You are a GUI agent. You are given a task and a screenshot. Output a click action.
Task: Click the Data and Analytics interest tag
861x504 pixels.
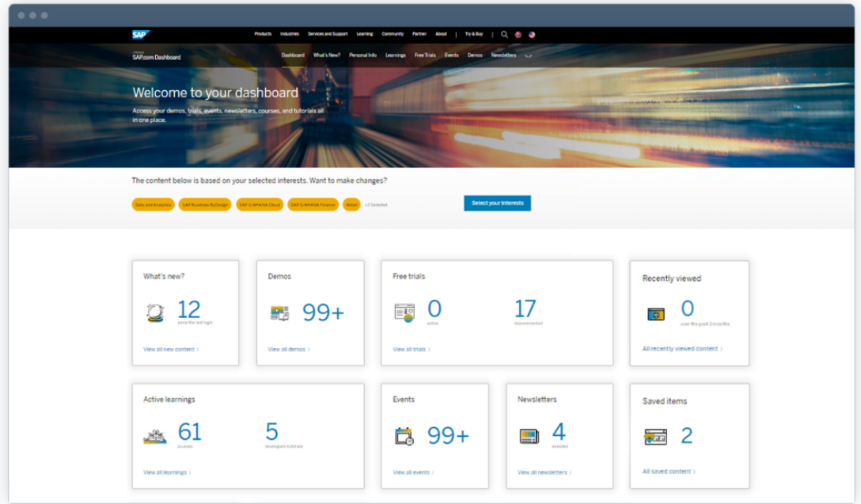154,205
